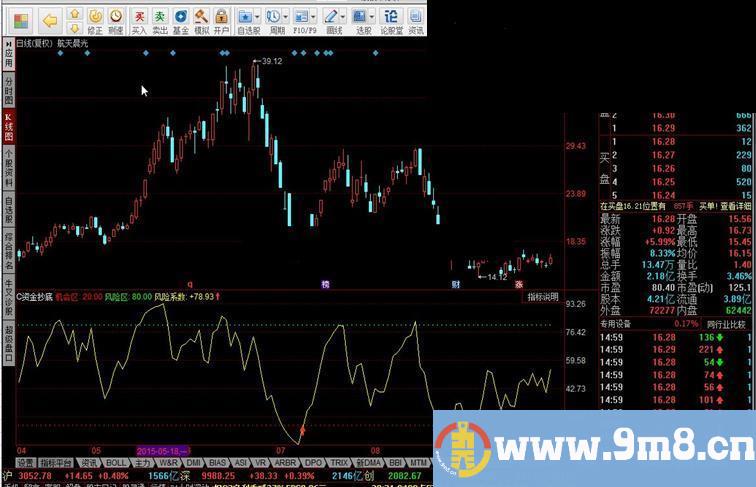Click the 同行业比较 button
Screen dimensions: 756x487
pyautogui.click(x=727, y=324)
